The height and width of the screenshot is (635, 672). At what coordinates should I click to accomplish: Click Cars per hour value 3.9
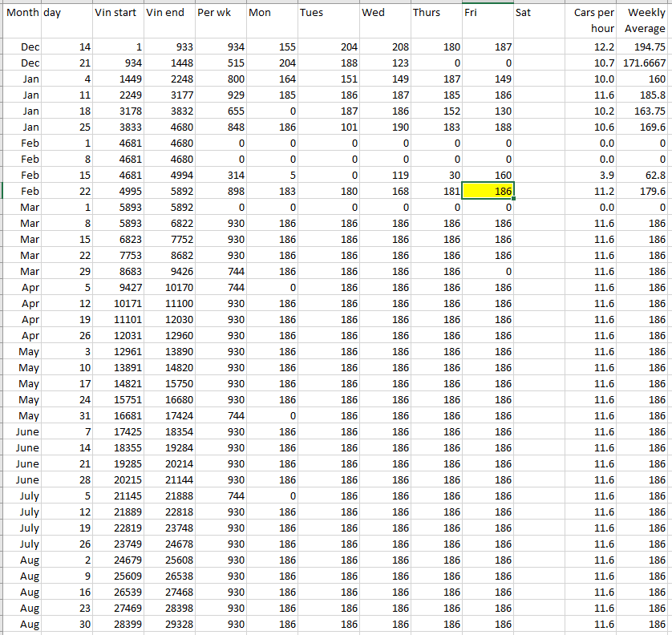(593, 176)
